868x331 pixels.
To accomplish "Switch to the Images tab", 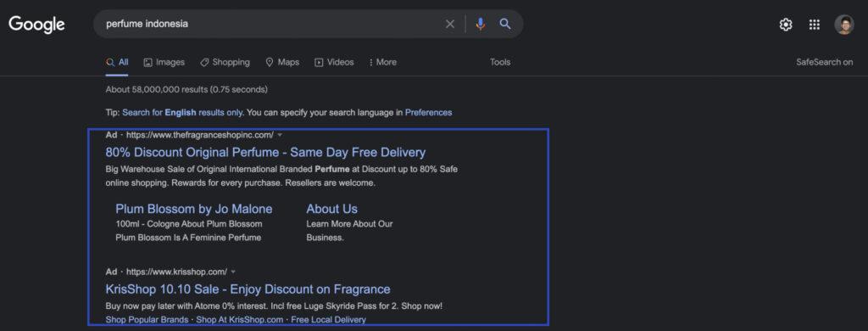I will (164, 63).
